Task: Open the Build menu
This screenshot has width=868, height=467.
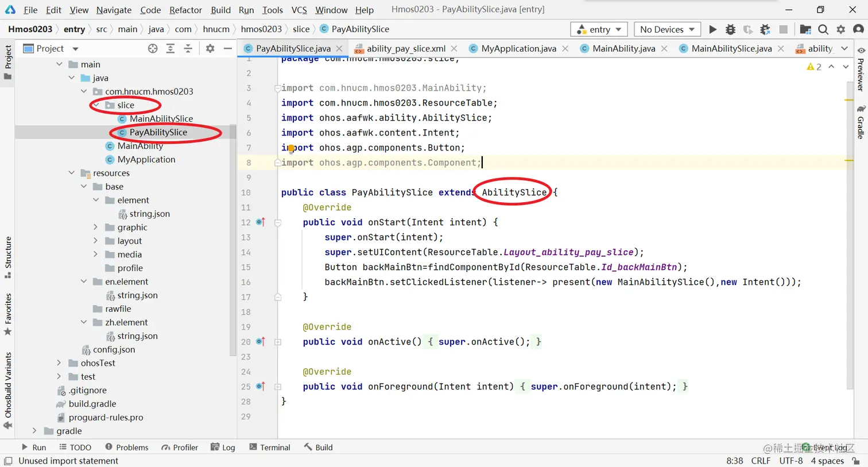Action: pyautogui.click(x=220, y=10)
